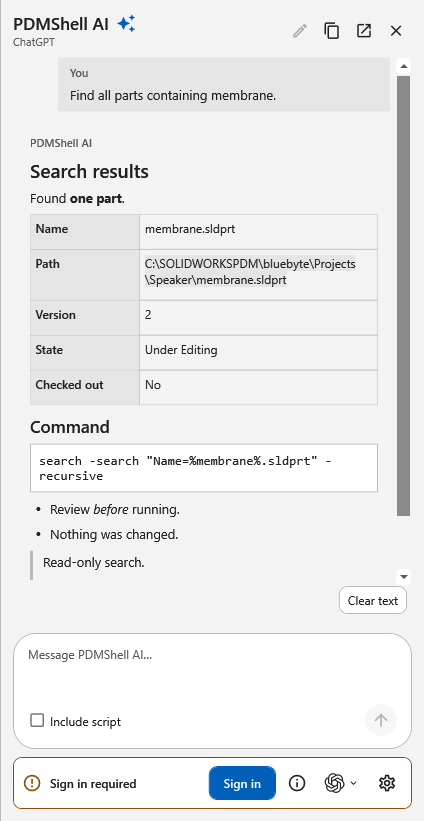Click scrollbar down arrow in chat
The width and height of the screenshot is (424, 821).
(404, 576)
